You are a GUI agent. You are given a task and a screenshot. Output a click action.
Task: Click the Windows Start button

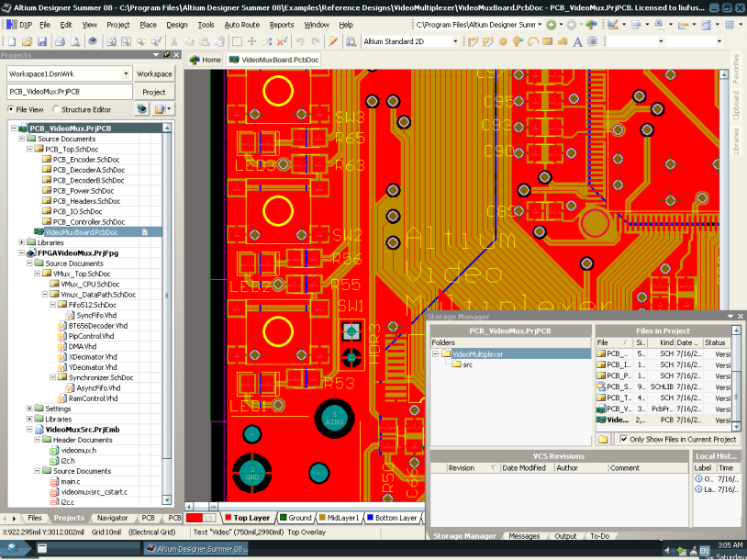(14, 549)
